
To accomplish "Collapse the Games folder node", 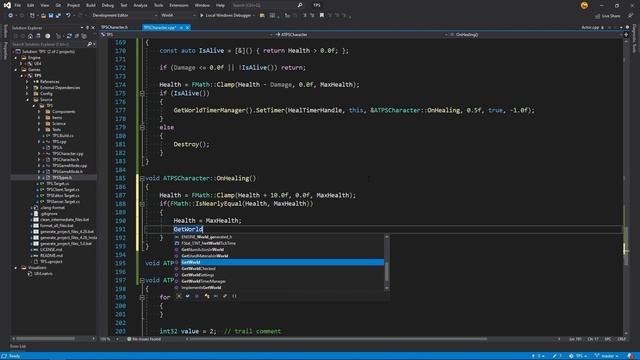I will click(16, 70).
